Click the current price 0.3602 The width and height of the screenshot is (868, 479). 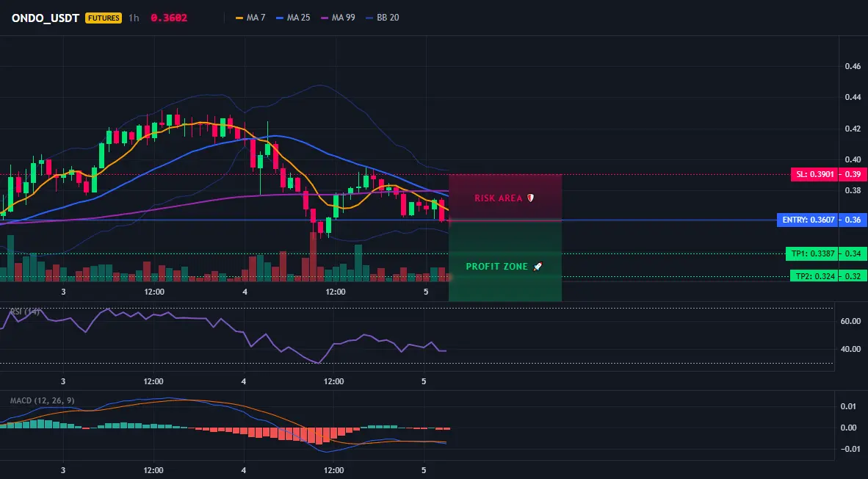click(169, 18)
